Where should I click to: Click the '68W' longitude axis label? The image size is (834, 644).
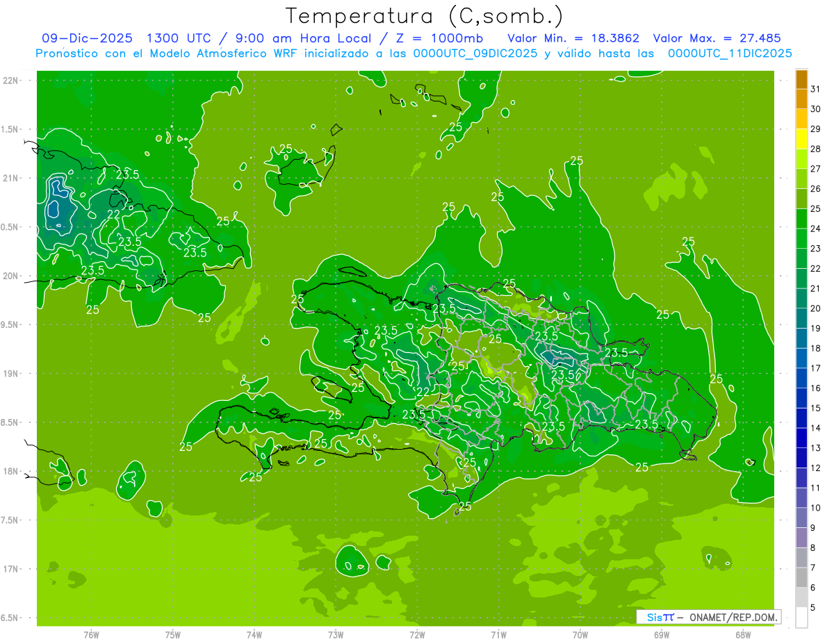743,634
